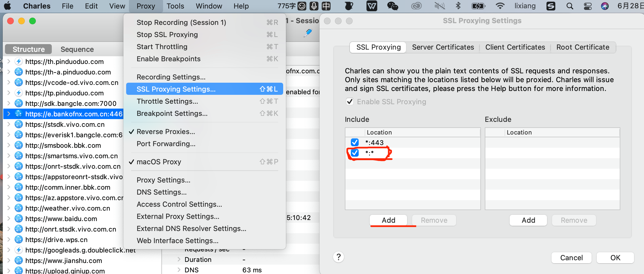
Task: Open the Tools menu
Action: 175,6
